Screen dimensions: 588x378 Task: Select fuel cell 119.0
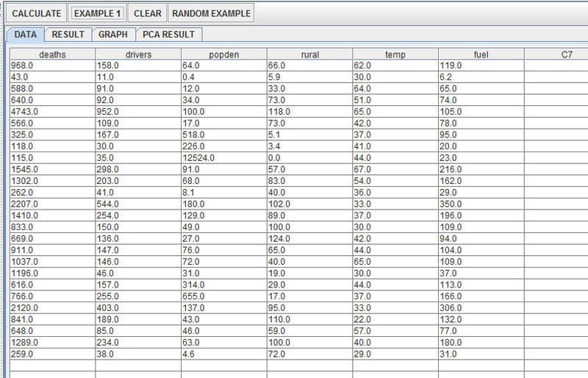point(481,65)
